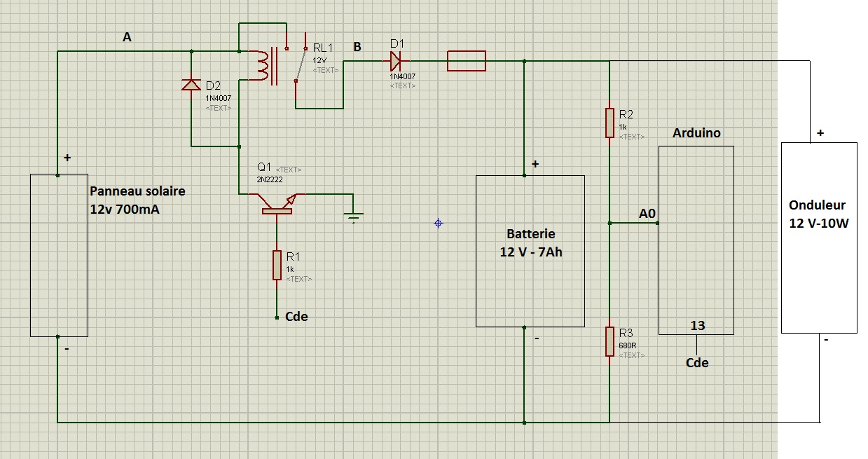
Task: Click the 680R value under R3
Action: tap(627, 346)
